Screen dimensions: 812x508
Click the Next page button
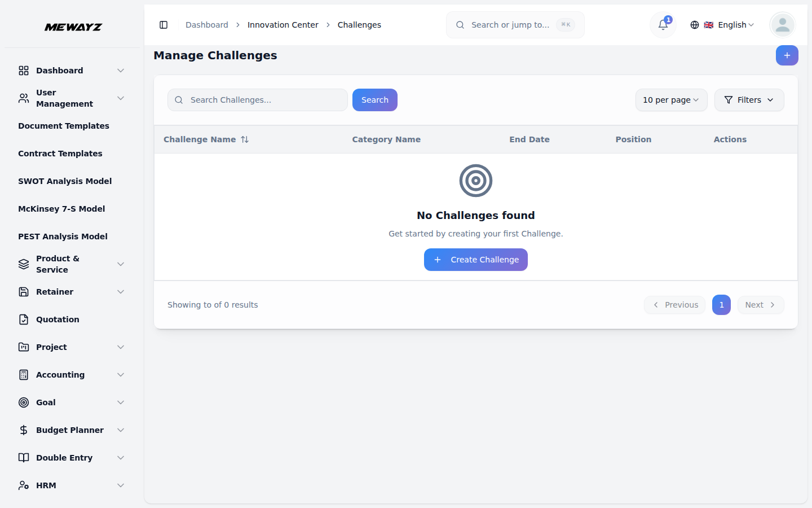coord(761,305)
